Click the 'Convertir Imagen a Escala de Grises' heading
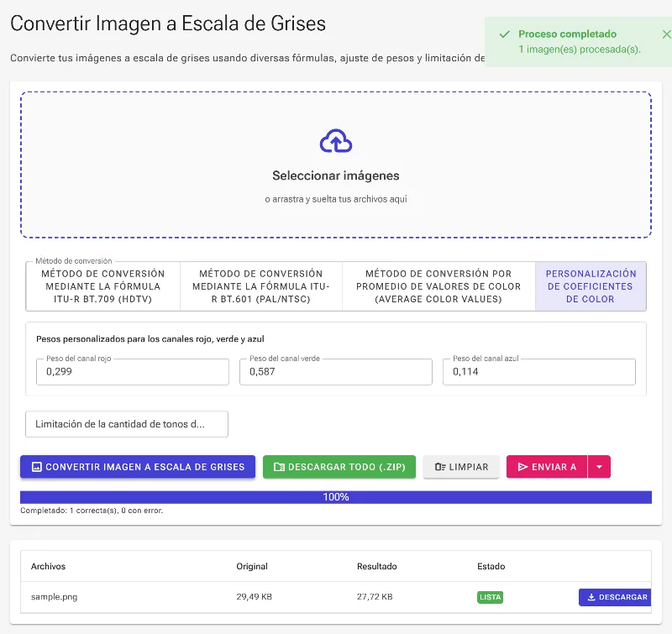 (168, 24)
